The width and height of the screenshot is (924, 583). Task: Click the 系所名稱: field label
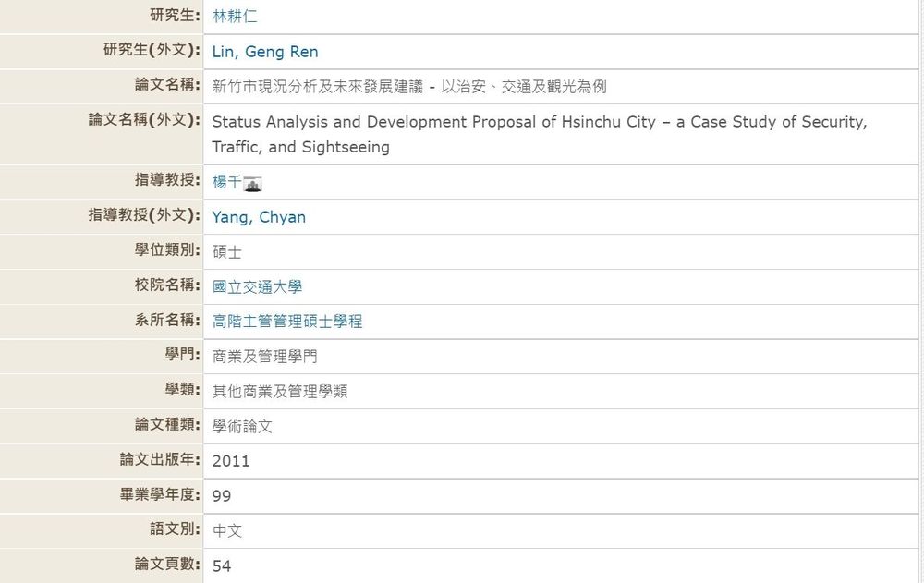click(167, 320)
